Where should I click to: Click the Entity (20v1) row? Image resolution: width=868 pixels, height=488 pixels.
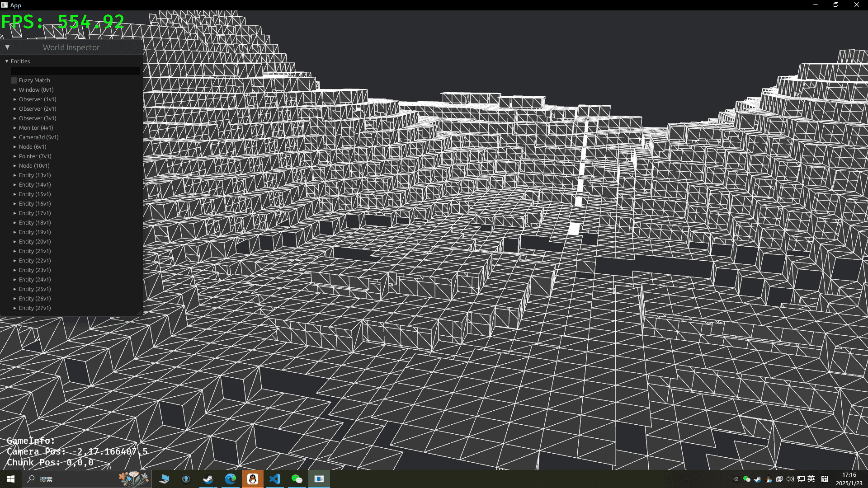coord(35,242)
